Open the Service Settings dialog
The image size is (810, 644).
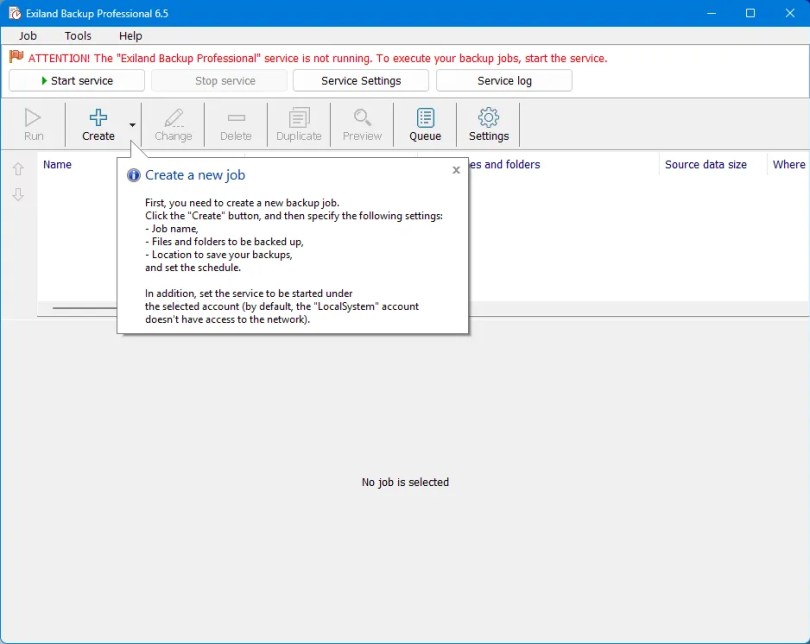(x=361, y=80)
